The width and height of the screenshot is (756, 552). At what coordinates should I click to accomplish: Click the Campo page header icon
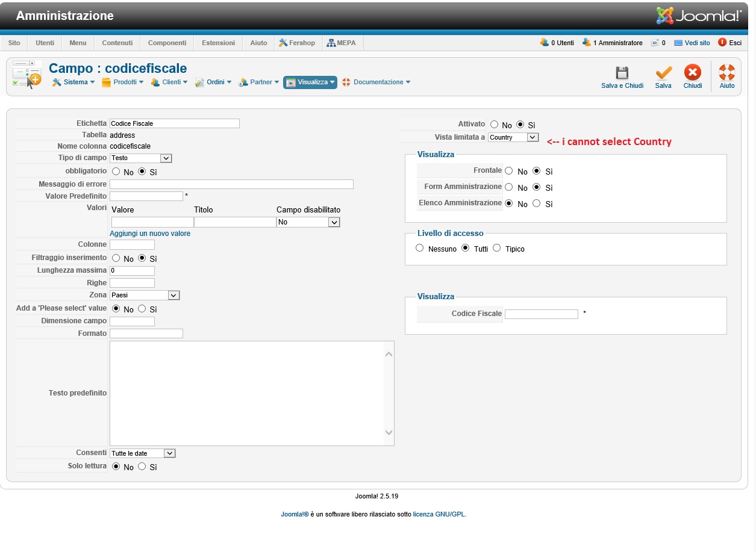tap(27, 75)
